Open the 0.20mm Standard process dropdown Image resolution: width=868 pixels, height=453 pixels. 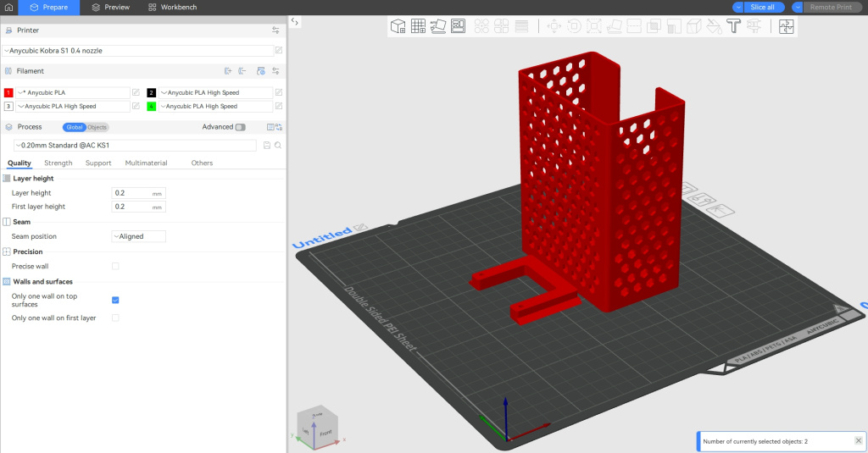(135, 146)
